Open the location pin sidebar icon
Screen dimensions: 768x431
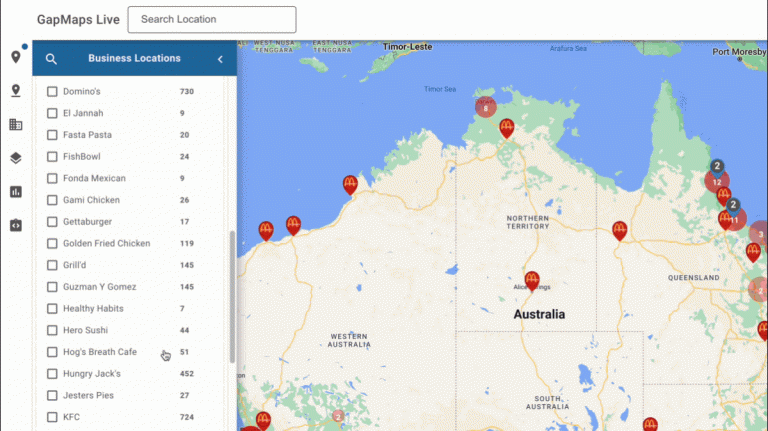[15, 57]
